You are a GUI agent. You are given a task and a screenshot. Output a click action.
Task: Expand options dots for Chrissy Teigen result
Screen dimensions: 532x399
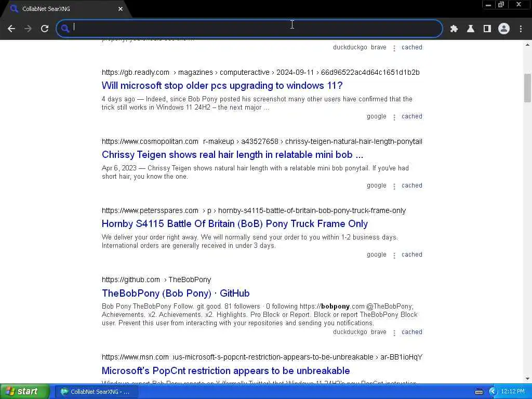[x=394, y=187]
